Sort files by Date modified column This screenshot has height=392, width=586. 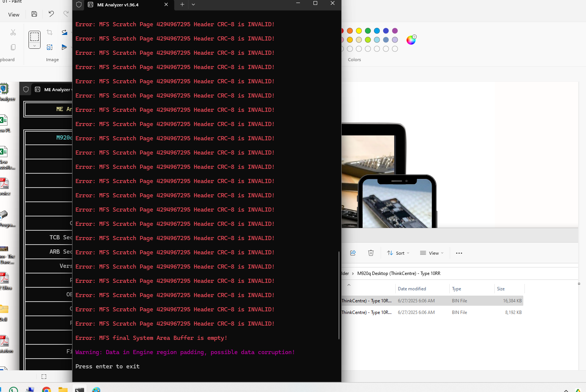412,289
